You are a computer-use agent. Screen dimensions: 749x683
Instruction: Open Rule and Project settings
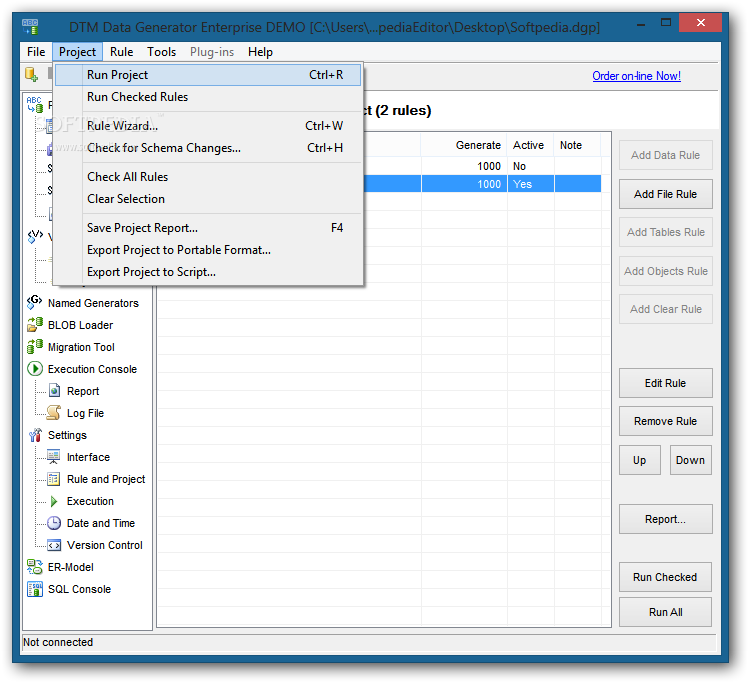106,479
